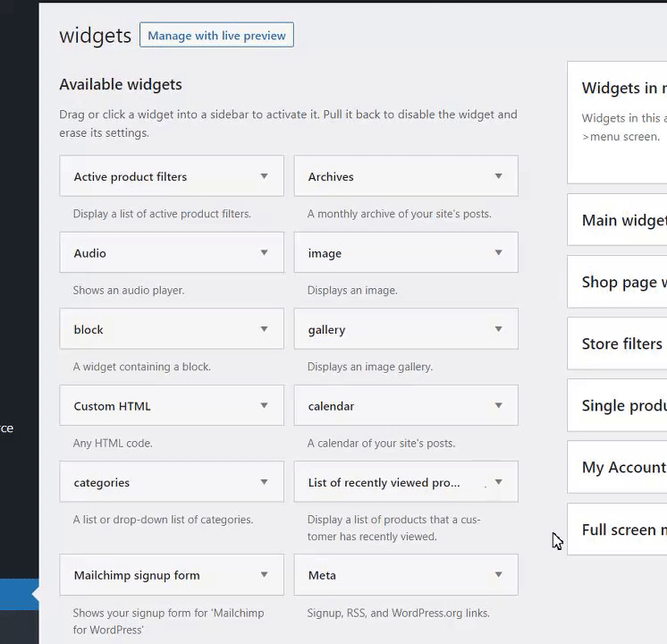
Task: Open the gallery widget dropdown arrow
Action: click(498, 329)
